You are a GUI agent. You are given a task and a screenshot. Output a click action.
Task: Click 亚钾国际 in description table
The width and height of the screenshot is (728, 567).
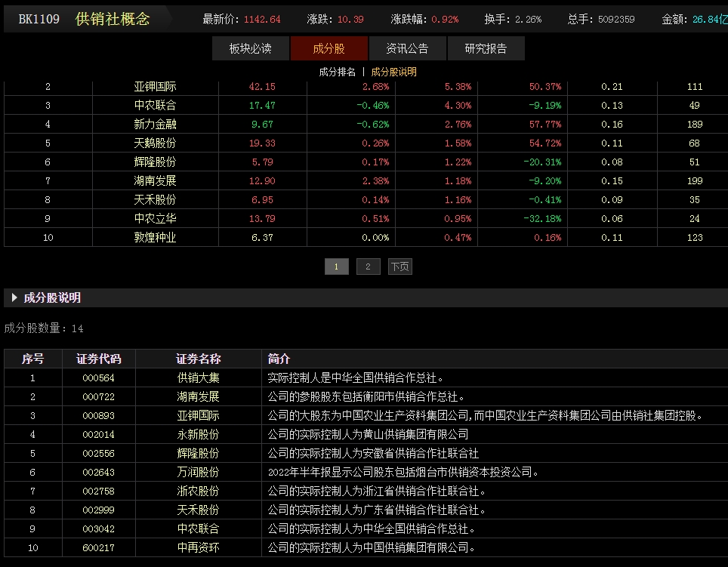point(199,416)
